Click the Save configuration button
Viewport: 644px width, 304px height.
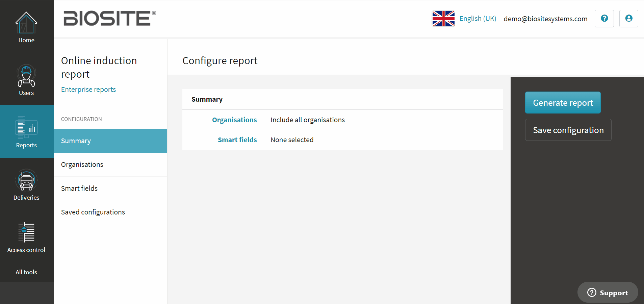click(568, 130)
